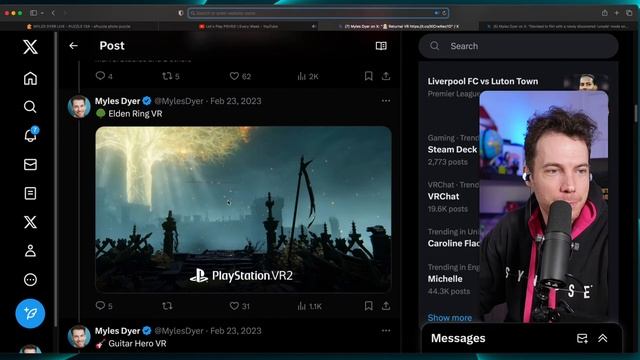Open Myles Dyer avatar on Guitar Hero post
Screen dimensions: 640x360
79,336
